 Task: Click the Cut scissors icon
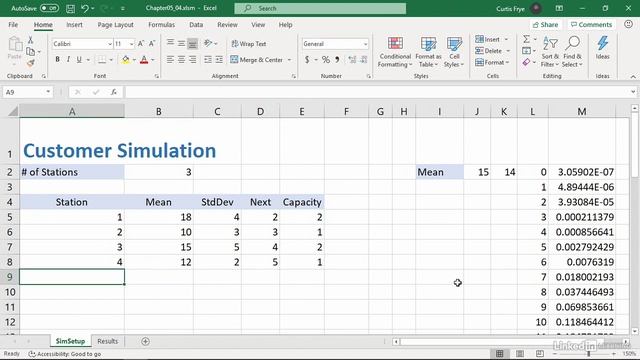point(30,40)
